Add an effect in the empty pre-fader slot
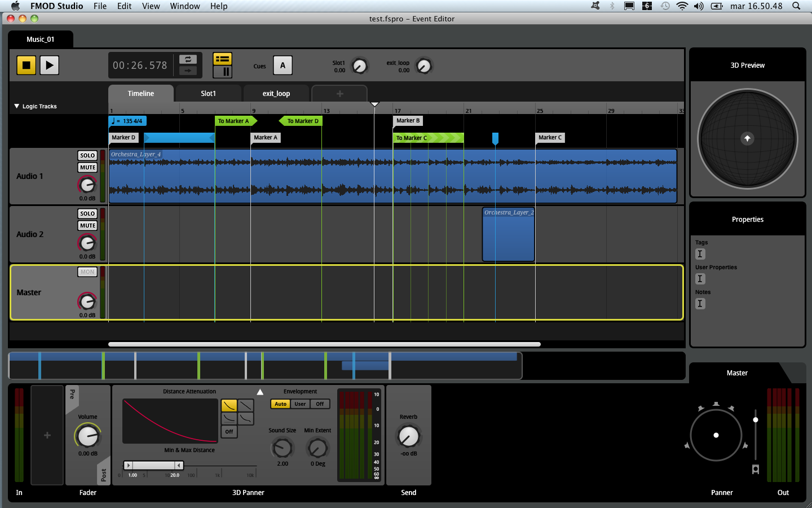812x508 pixels. 47,435
